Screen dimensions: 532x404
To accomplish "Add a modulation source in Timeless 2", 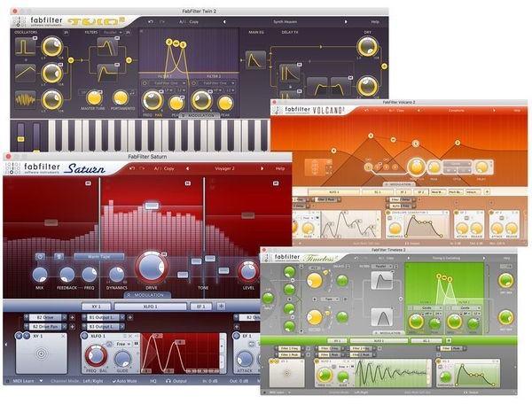I will pyautogui.click(x=449, y=340).
